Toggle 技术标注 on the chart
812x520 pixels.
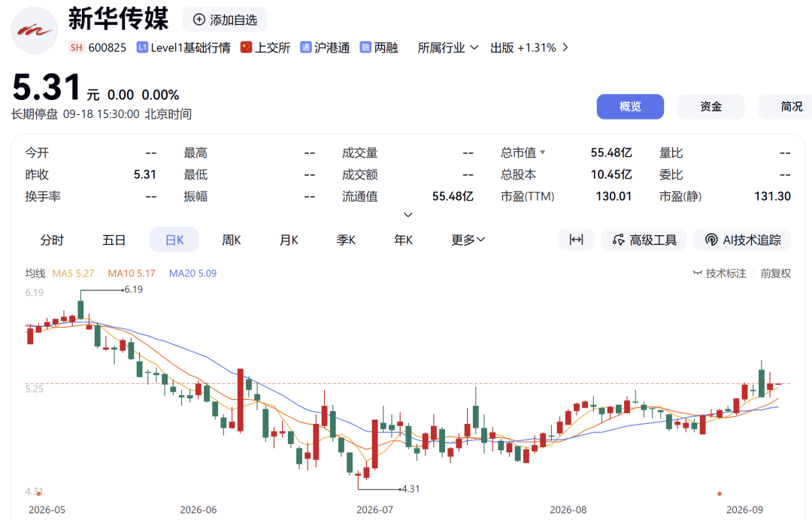click(720, 274)
